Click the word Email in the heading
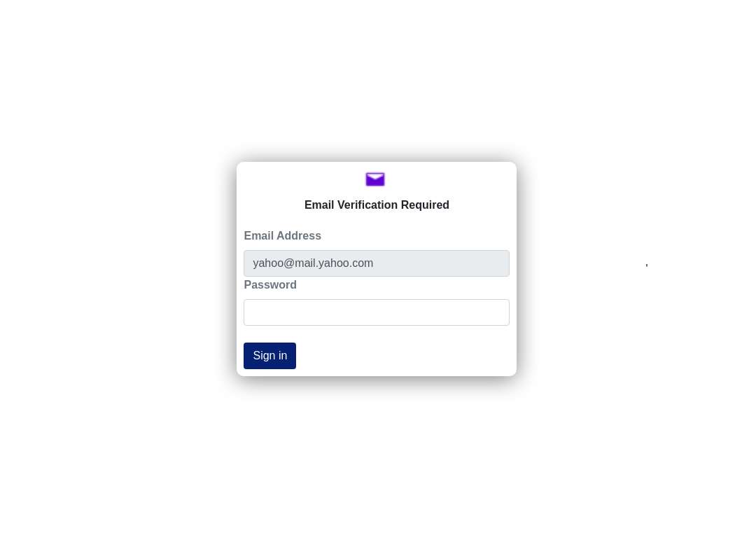756x538 pixels. (x=319, y=205)
